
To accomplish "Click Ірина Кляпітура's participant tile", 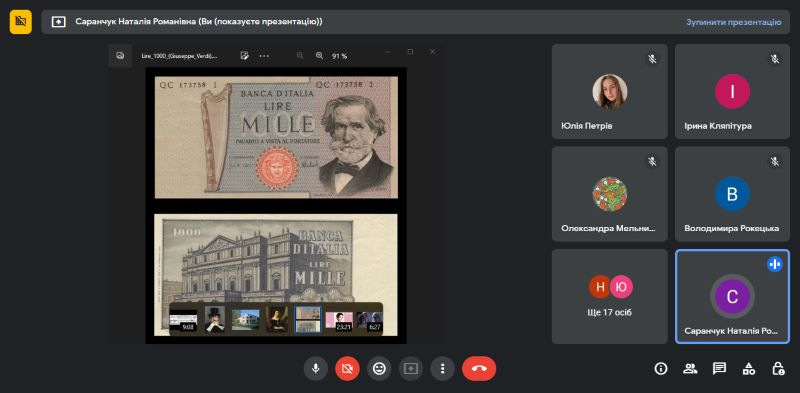I will 732,91.
